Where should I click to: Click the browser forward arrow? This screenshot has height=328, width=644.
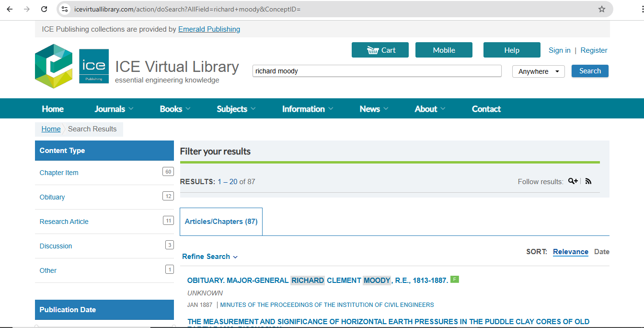point(27,9)
